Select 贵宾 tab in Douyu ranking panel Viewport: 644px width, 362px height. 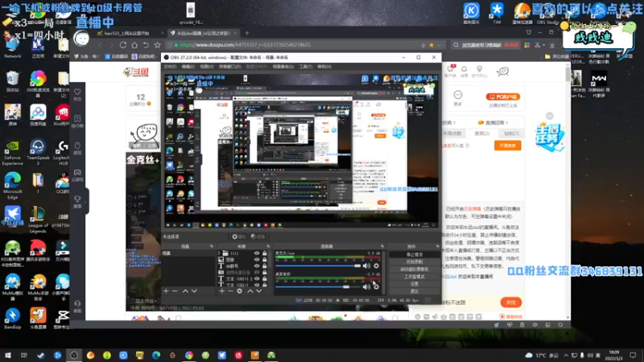coord(481,134)
